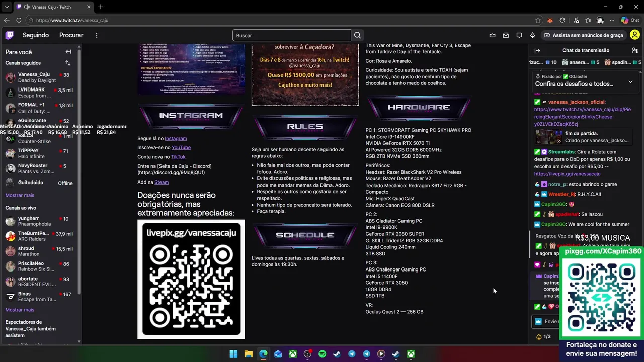
Task: Click the search magnifier button
Action: tap(357, 35)
